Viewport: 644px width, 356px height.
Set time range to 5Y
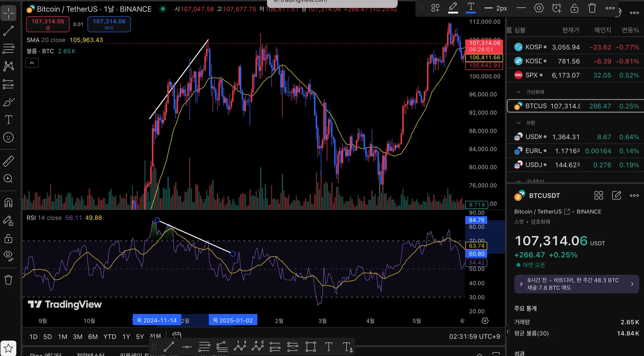[140, 337]
